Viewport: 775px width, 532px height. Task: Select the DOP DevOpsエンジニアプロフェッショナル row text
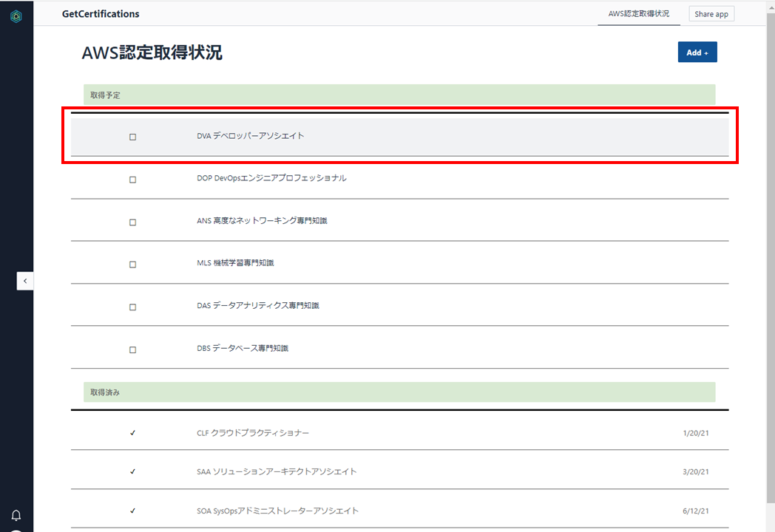tap(272, 178)
